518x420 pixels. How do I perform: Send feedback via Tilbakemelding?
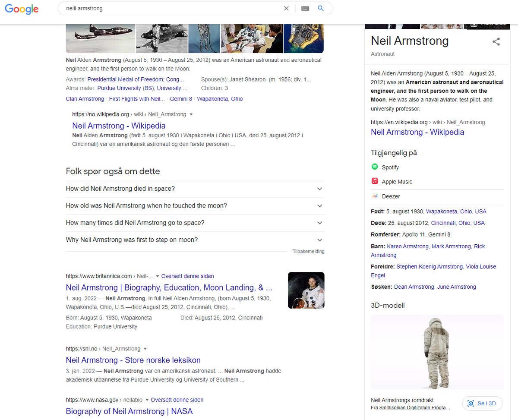coord(308,251)
